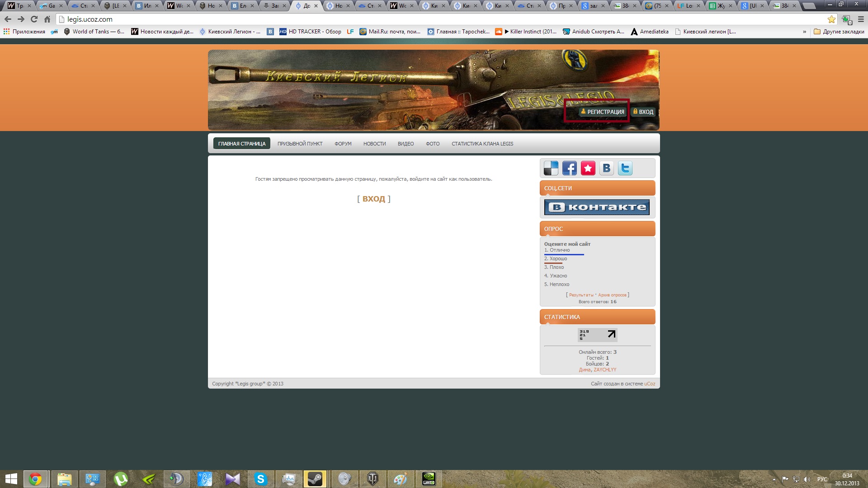Select poll answer 5. Неплохо
This screenshot has height=488, width=868.
tap(557, 284)
